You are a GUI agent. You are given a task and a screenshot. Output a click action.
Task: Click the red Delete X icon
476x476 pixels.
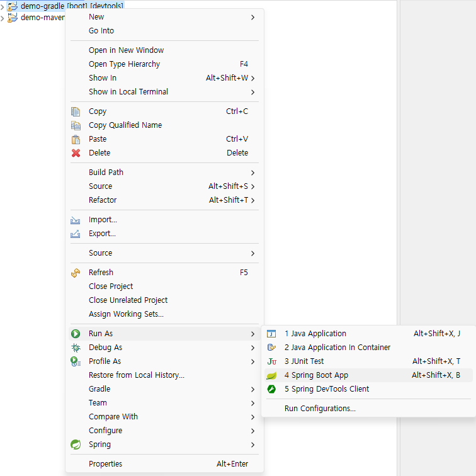pos(76,153)
